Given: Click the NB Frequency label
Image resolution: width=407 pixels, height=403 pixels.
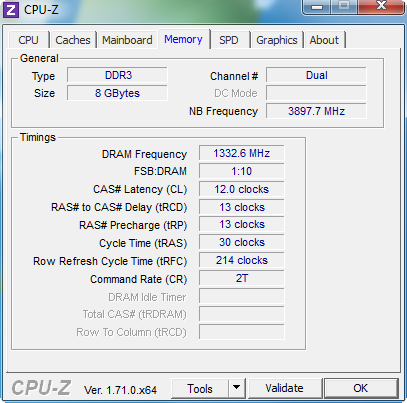Looking at the screenshot, I should [223, 111].
